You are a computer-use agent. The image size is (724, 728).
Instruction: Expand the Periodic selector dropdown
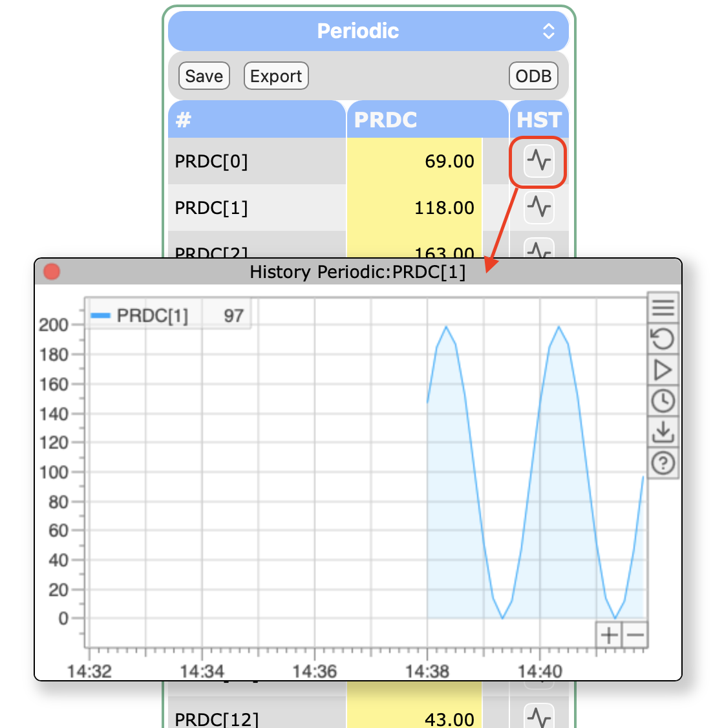click(548, 31)
